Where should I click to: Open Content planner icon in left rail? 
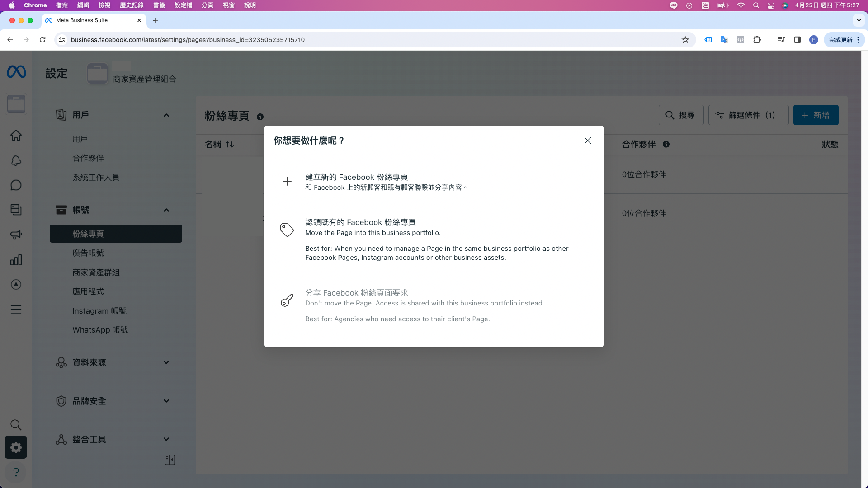point(16,210)
